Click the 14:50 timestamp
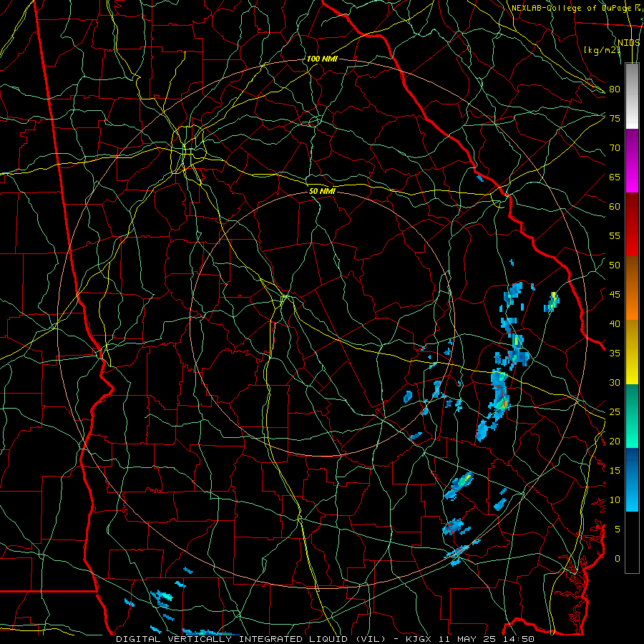This screenshot has width=644, height=644. [519, 639]
